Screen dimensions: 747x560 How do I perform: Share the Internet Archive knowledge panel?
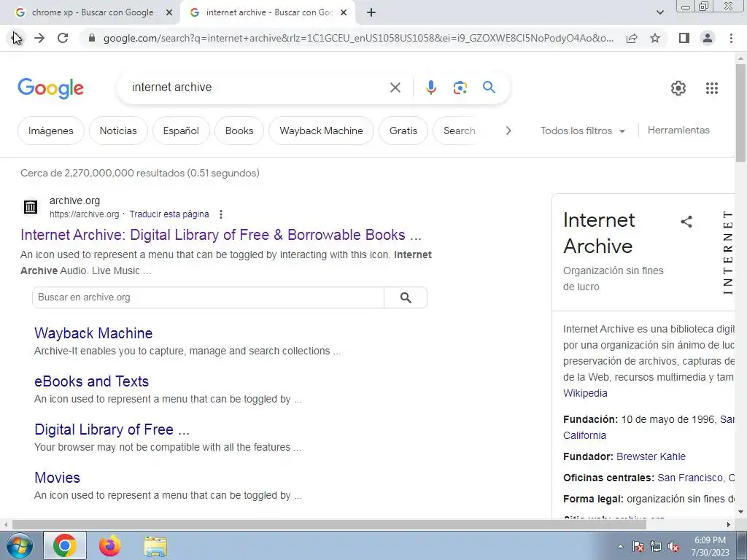(x=686, y=222)
